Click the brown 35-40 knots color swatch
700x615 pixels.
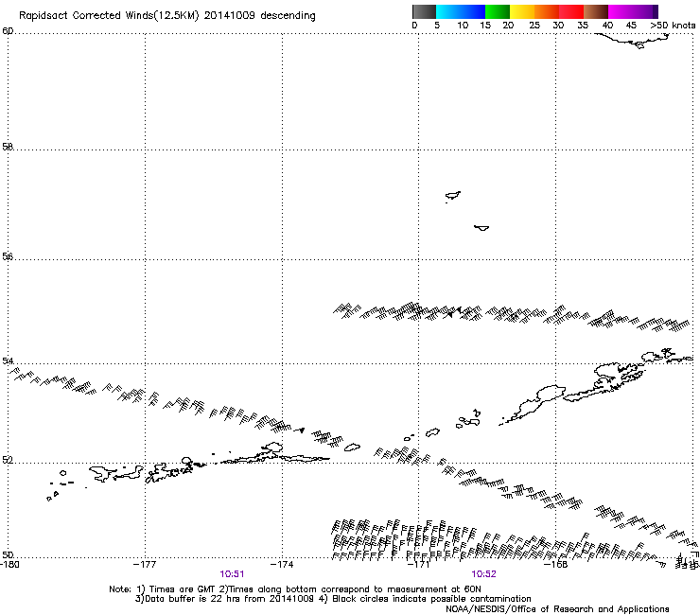tap(596, 11)
